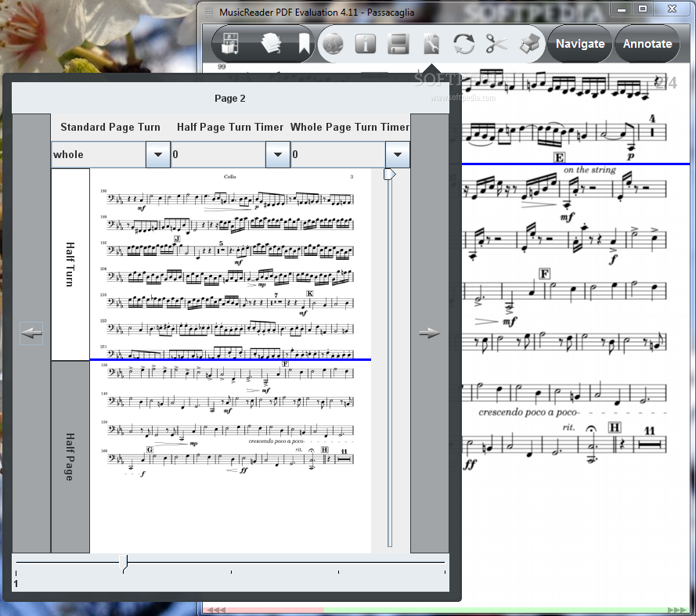The height and width of the screenshot is (616, 696).
Task: Open the library bookshelf icon
Action: coord(230,44)
